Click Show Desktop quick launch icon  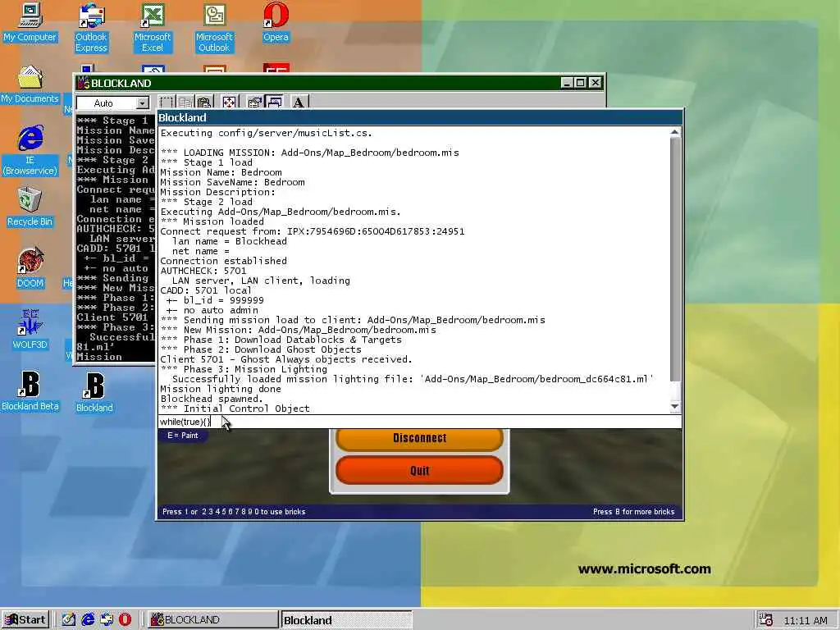pos(69,620)
